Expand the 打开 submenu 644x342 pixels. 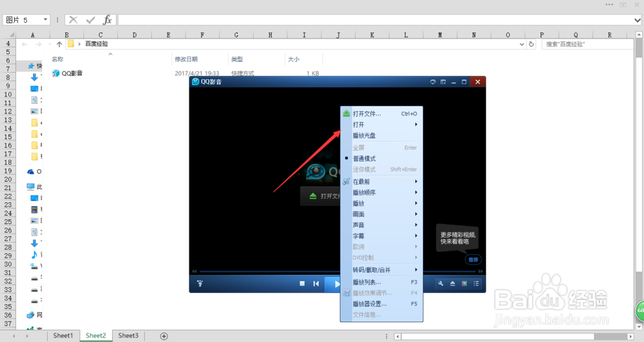[381, 124]
